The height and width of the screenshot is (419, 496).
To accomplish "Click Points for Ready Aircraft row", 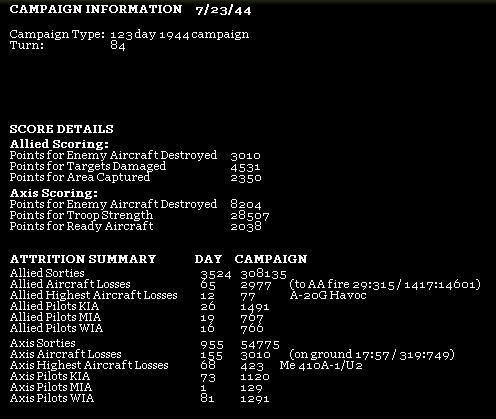I will click(x=136, y=226).
